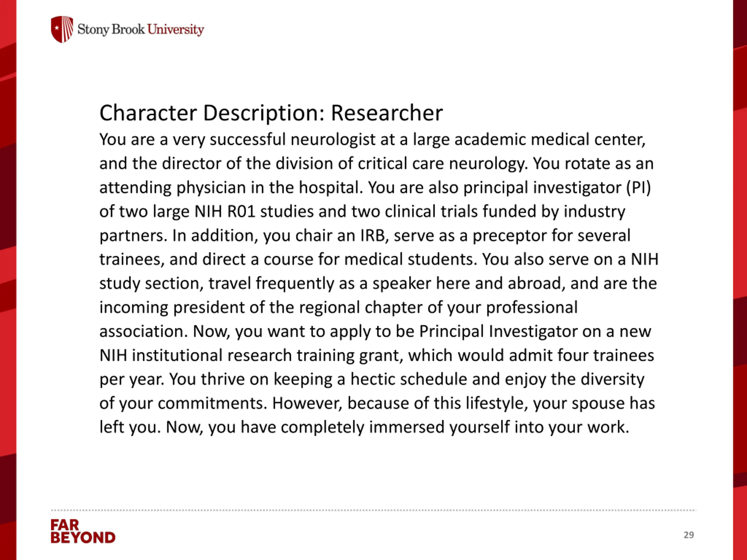Click the words 'professional association' in the paragraph
The image size is (747, 560).
pyautogui.click(x=338, y=319)
